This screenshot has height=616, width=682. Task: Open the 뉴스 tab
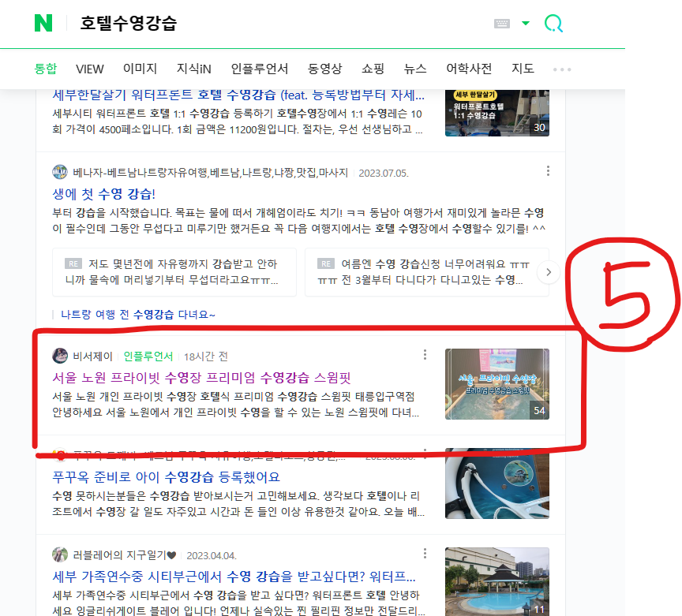click(x=415, y=69)
